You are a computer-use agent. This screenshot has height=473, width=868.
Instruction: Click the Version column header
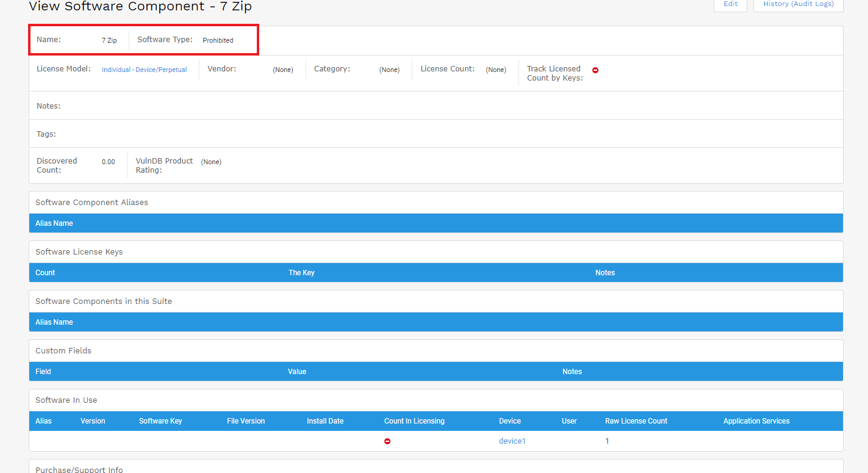[93, 421]
